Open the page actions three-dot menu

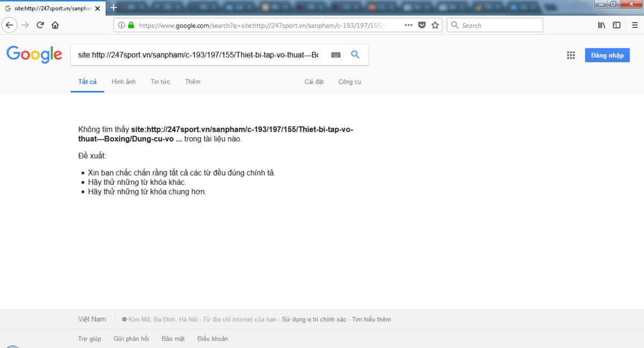pyautogui.click(x=408, y=25)
